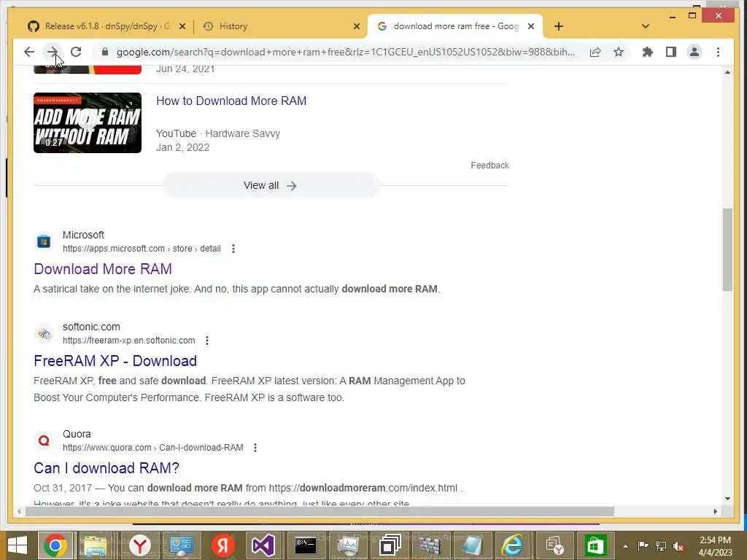The image size is (747, 560).
Task: Open the Windows Start button
Action: pyautogui.click(x=18, y=545)
